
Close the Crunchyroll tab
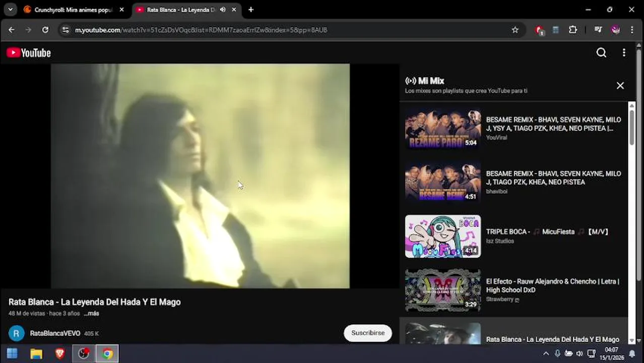pos(121,10)
